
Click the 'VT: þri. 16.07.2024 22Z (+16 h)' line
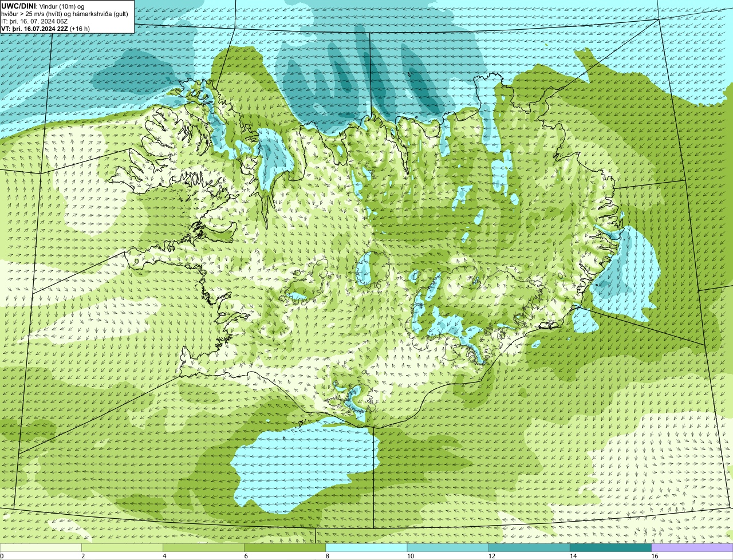click(45, 28)
